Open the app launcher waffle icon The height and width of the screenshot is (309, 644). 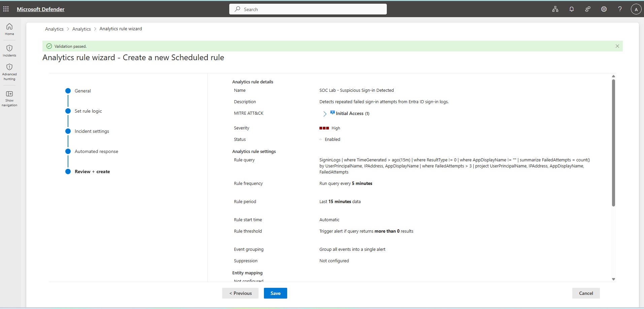pos(6,9)
